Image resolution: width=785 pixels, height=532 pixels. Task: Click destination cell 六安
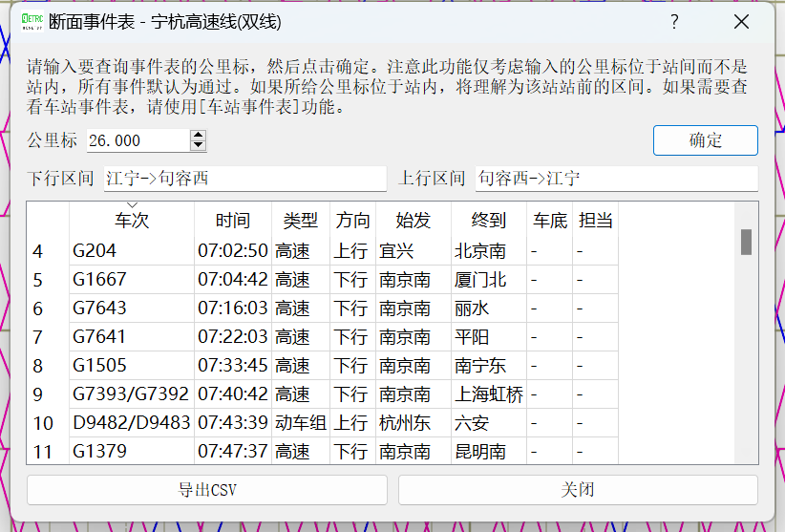tap(489, 423)
